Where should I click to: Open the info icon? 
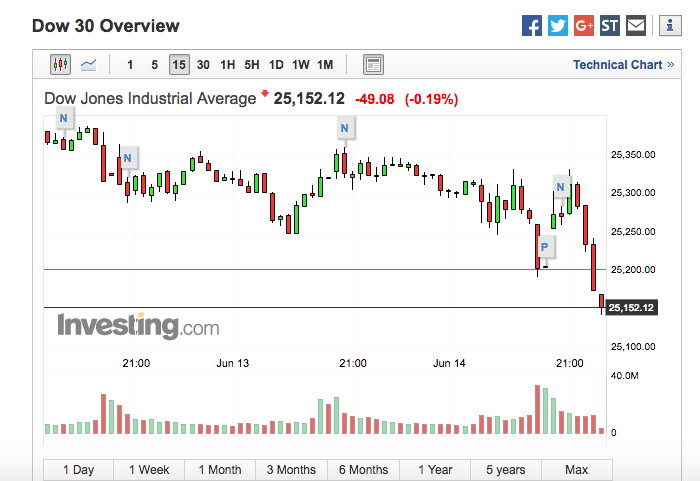point(664,26)
